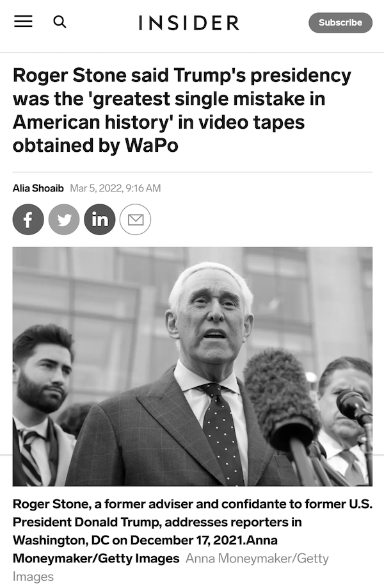Screen dimensions: 384x588
Task: Go to the INSIDER home logo
Action: coord(189,23)
